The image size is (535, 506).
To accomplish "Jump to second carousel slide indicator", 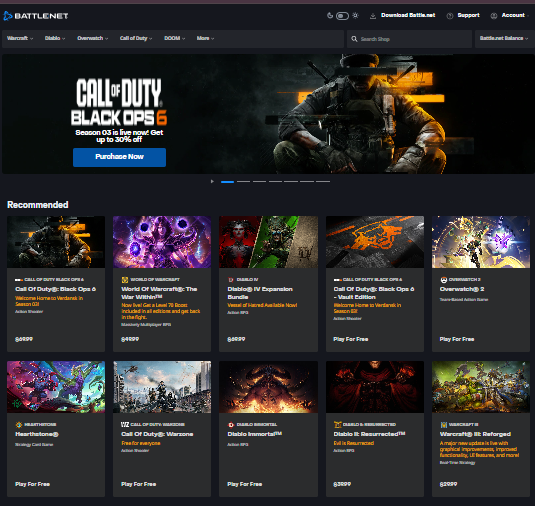I will [x=243, y=182].
